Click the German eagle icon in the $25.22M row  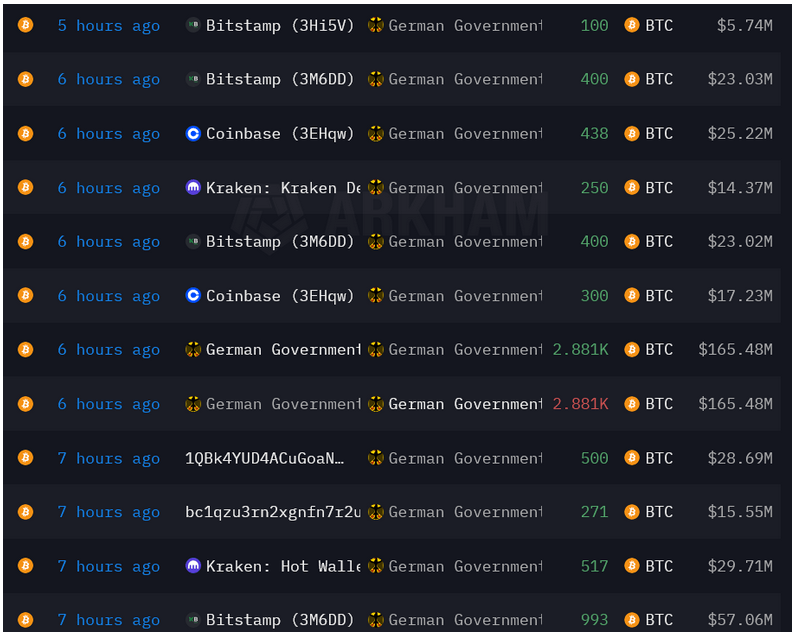coord(376,133)
